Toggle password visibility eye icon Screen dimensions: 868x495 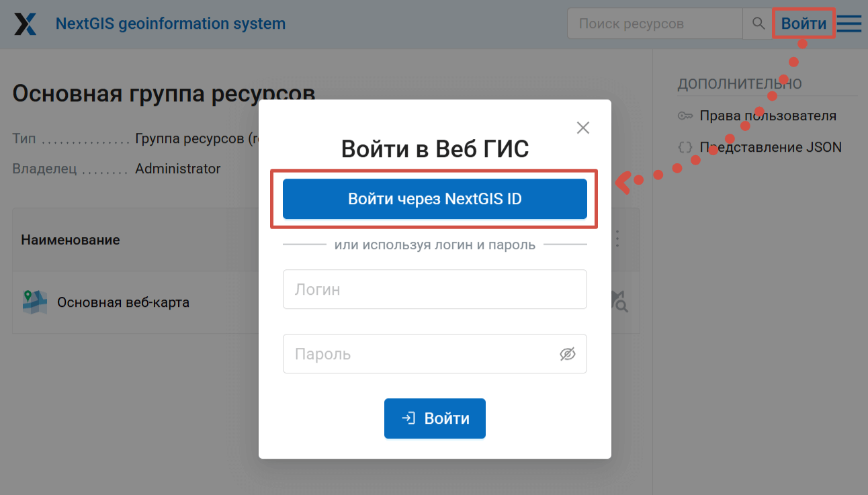568,354
